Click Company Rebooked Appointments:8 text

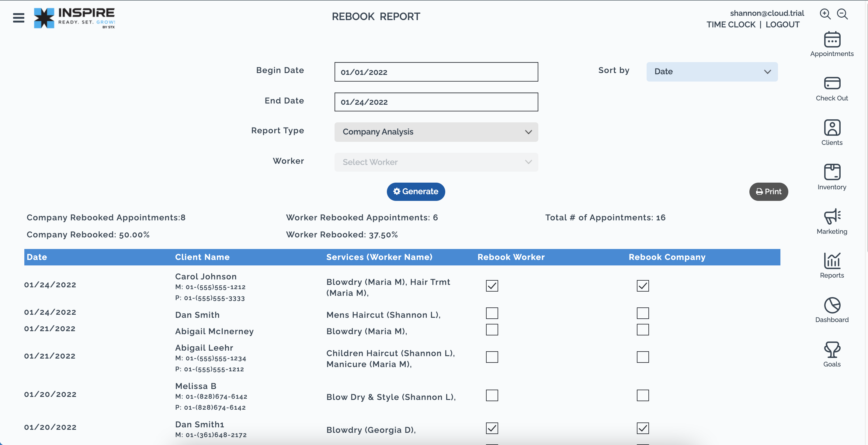(106, 217)
